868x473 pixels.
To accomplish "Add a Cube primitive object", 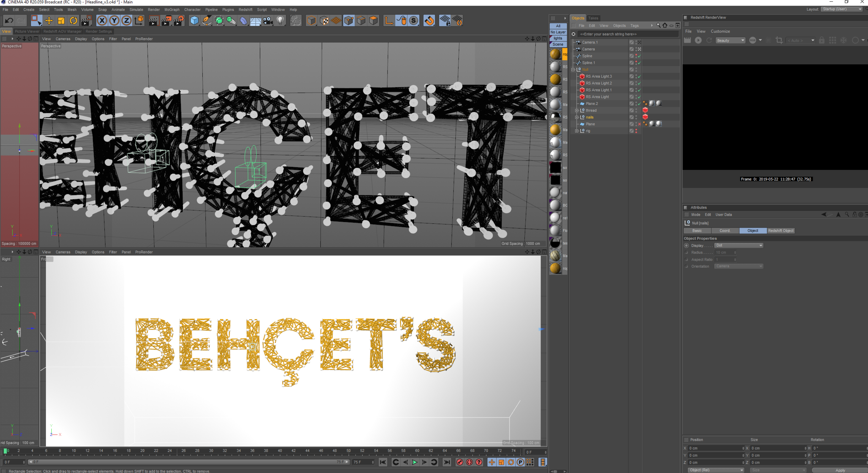I will (194, 21).
